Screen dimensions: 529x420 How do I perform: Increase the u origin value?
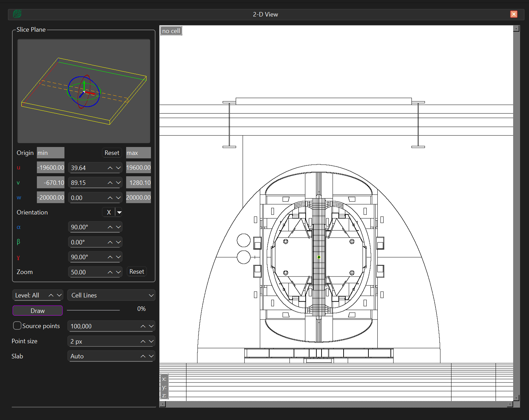pos(110,168)
